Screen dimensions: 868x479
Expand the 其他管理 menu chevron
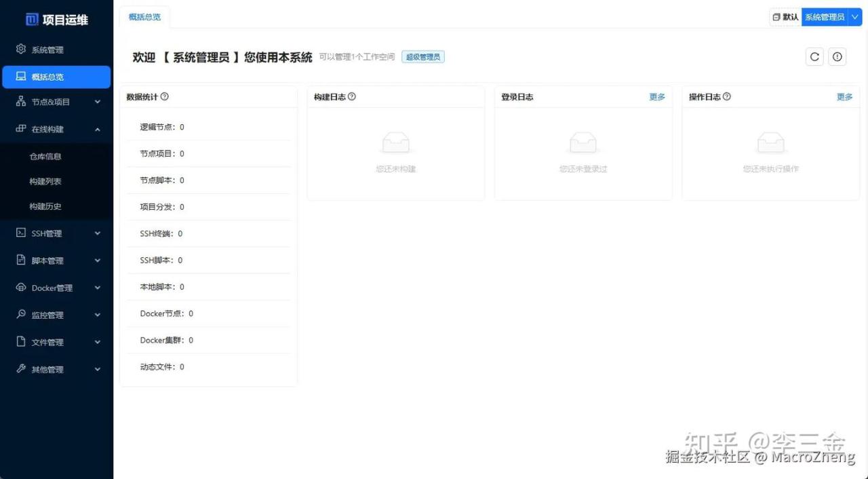pos(98,370)
